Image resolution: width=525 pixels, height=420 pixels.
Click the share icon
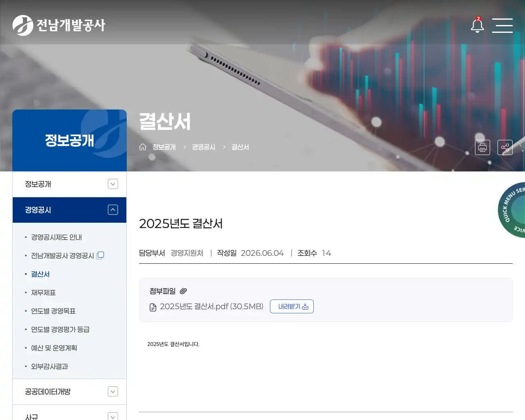coord(505,147)
